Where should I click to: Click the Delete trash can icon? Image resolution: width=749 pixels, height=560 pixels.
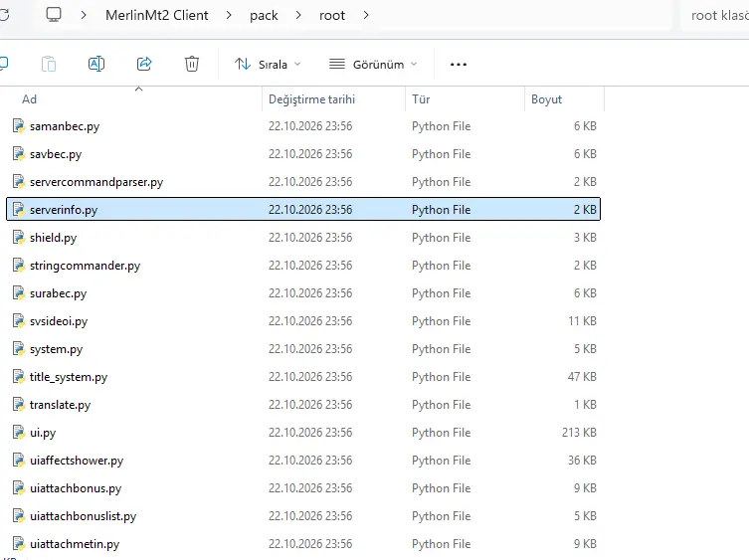click(192, 64)
